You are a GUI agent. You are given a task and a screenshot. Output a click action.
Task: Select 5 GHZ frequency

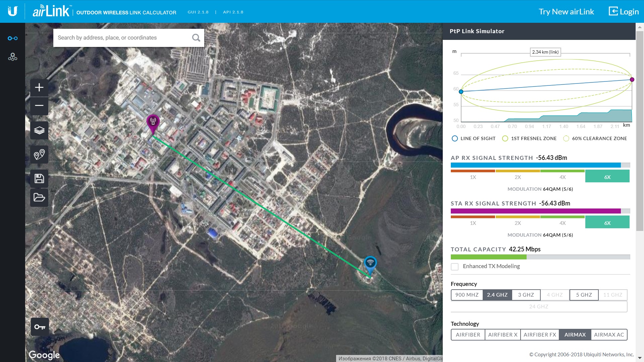pos(584,295)
